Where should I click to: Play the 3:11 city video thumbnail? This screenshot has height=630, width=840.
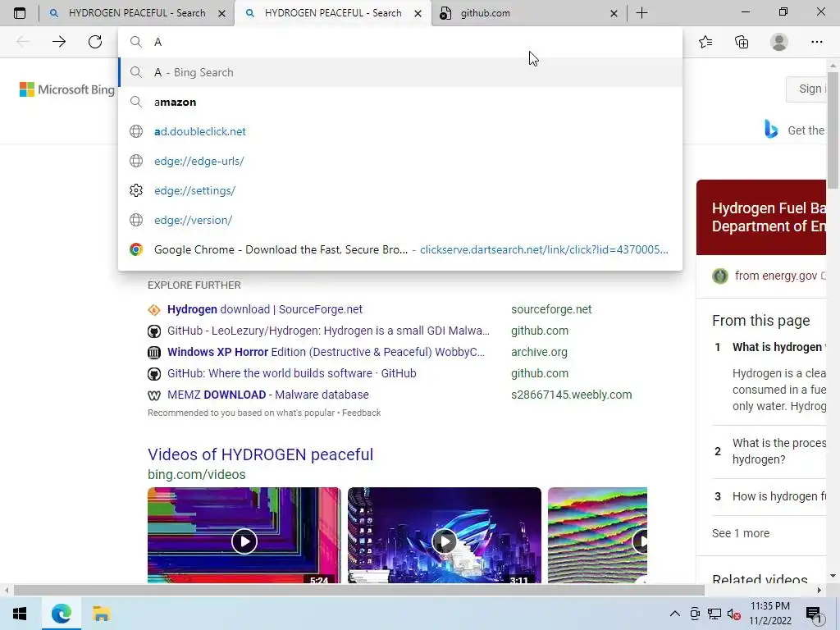click(x=444, y=535)
